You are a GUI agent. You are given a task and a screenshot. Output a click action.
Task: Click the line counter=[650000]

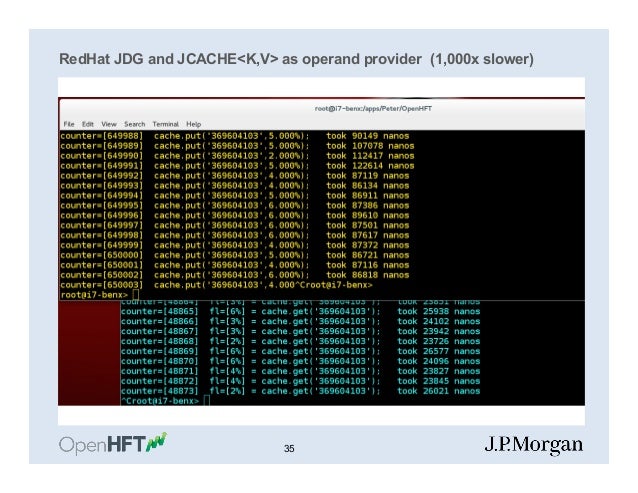click(234, 255)
